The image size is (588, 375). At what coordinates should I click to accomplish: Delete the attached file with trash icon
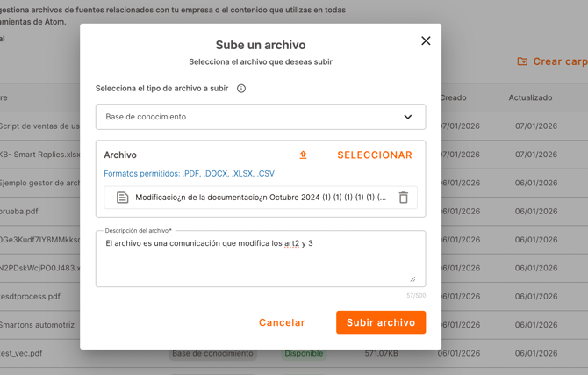point(403,198)
